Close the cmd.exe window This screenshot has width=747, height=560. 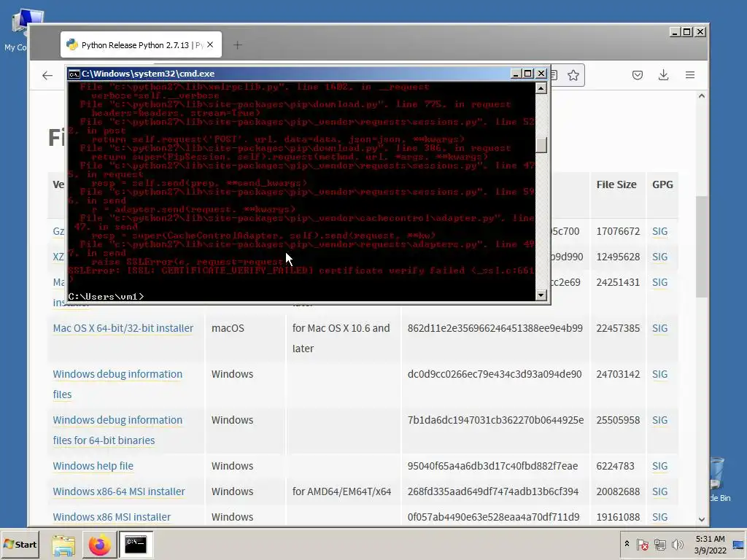pyautogui.click(x=541, y=74)
